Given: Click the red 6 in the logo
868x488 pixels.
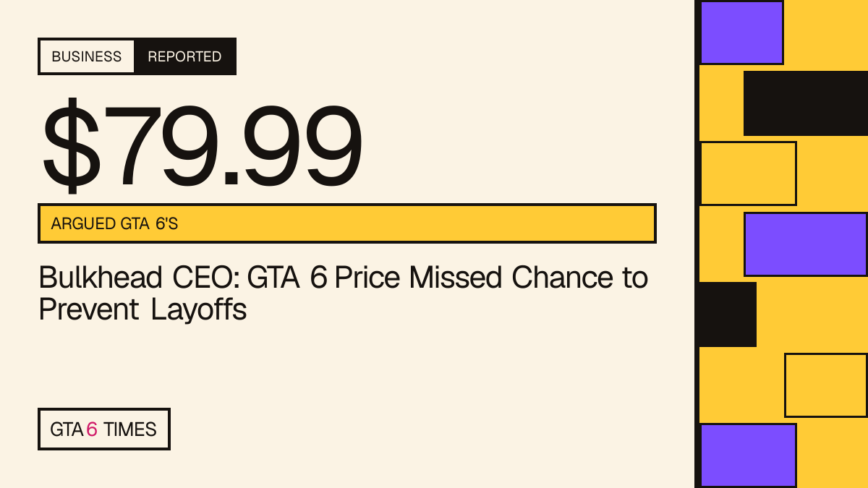Looking at the screenshot, I should click(92, 429).
